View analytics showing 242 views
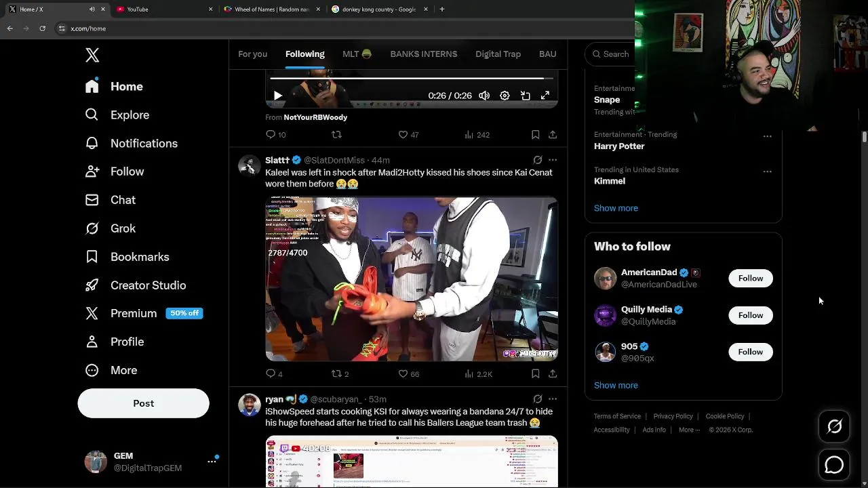Image resolution: width=868 pixels, height=488 pixels. (477, 135)
